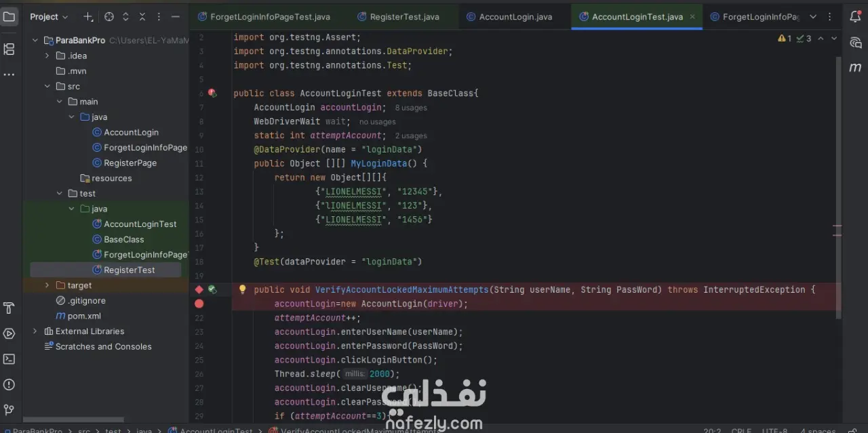
Task: Click the '2 usages' inlay hint
Action: [411, 136]
